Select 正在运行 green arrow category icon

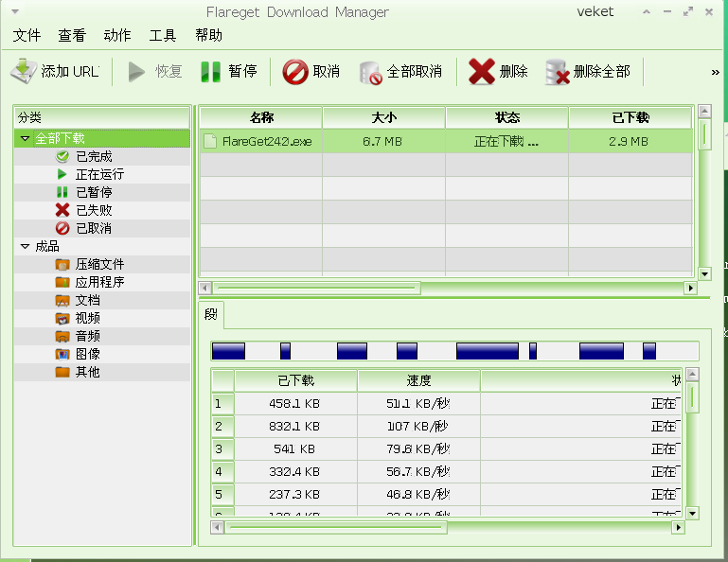tap(62, 174)
